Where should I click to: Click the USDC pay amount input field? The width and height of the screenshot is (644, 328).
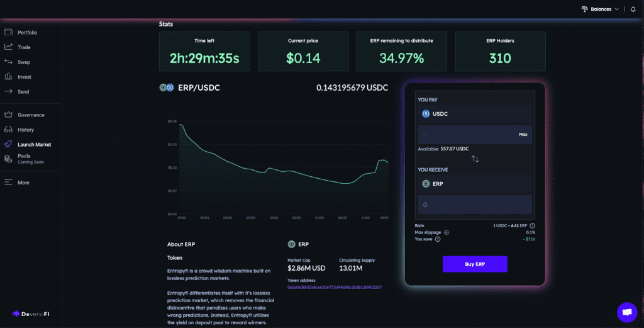click(475, 134)
